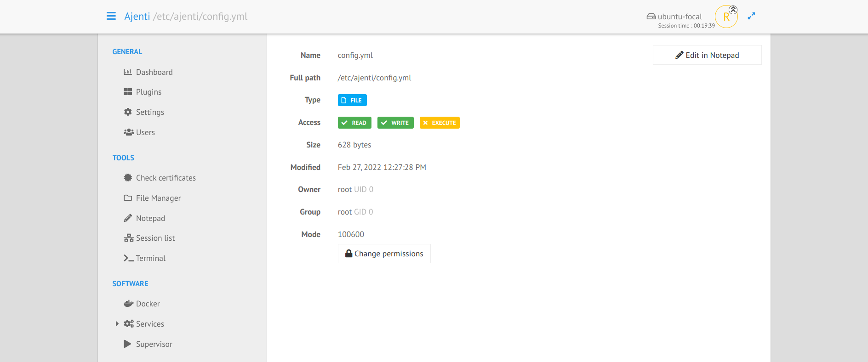
Task: Click the Docker whale icon
Action: pos(129,304)
